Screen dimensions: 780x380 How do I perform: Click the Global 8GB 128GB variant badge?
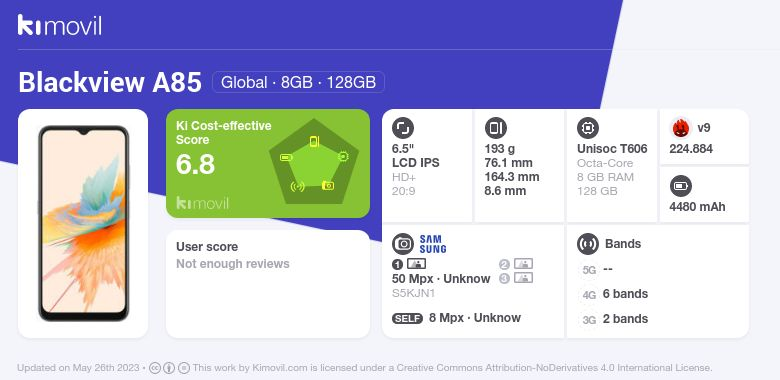coord(298,82)
